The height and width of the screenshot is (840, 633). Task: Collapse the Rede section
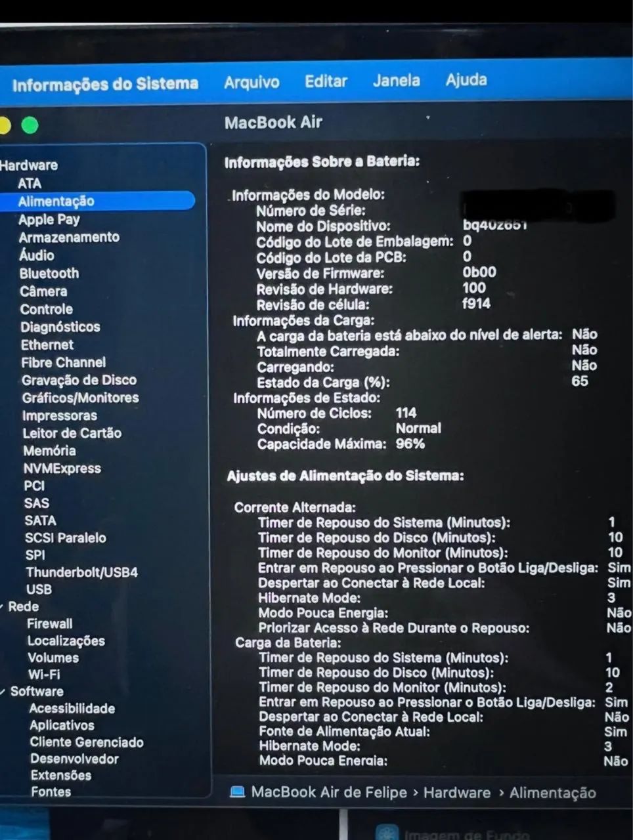coord(3,607)
